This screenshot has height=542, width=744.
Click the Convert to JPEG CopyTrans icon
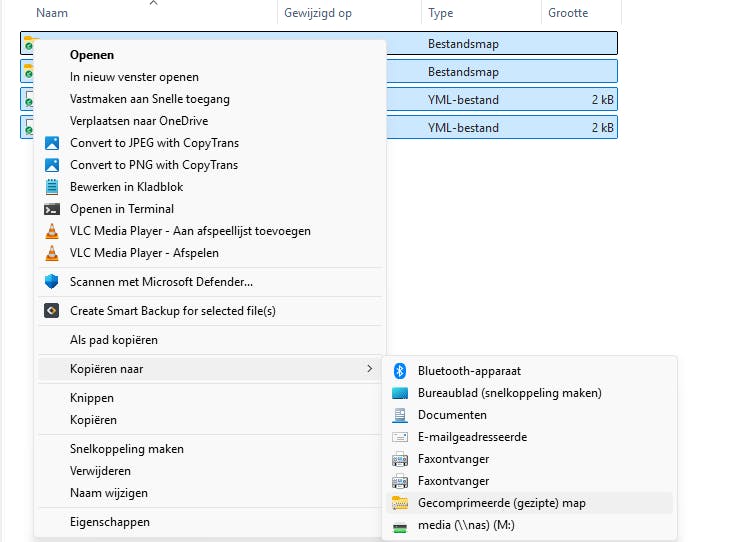point(52,143)
